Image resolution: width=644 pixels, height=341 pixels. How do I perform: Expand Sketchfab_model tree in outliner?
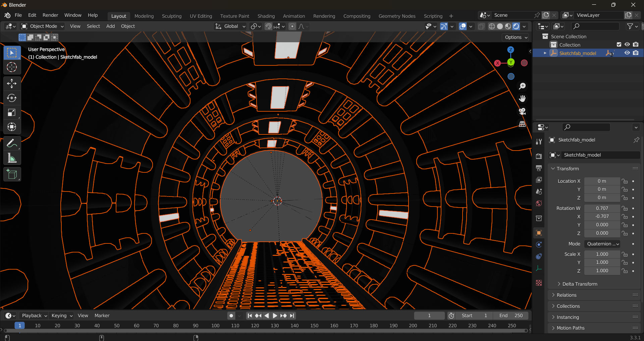[x=545, y=53]
